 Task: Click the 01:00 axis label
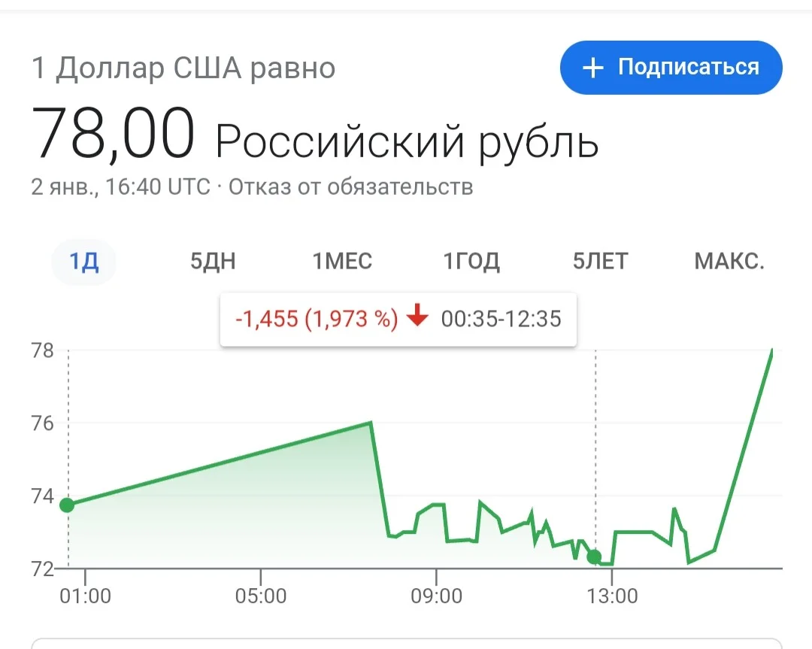[86, 596]
